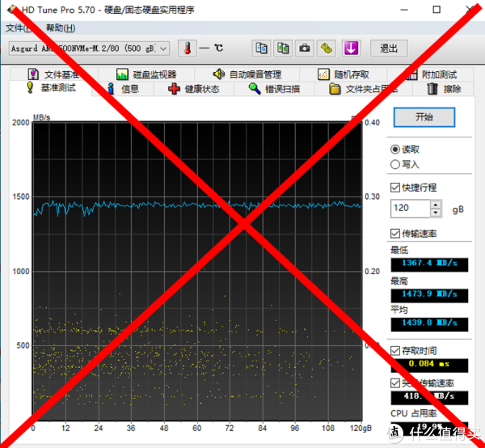This screenshot has width=485, height=448.
Task: Open the 随机存取 tab
Action: [x=344, y=74]
